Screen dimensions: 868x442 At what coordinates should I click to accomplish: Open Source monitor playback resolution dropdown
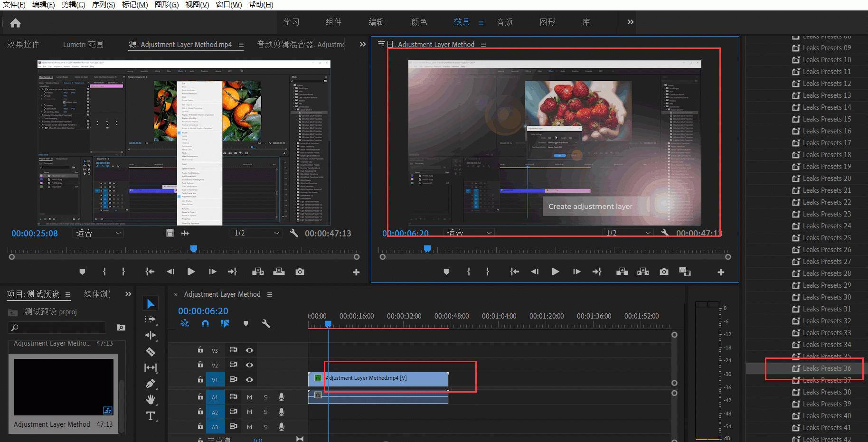(257, 233)
